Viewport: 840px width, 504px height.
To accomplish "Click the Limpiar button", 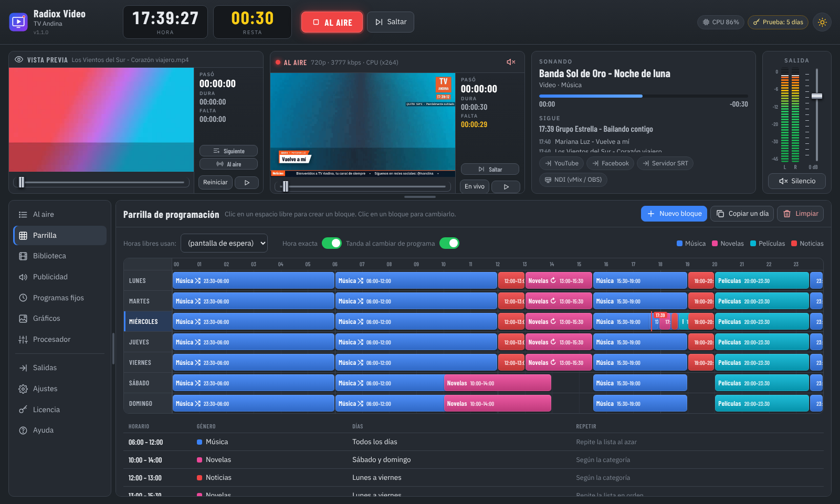I will (x=800, y=214).
